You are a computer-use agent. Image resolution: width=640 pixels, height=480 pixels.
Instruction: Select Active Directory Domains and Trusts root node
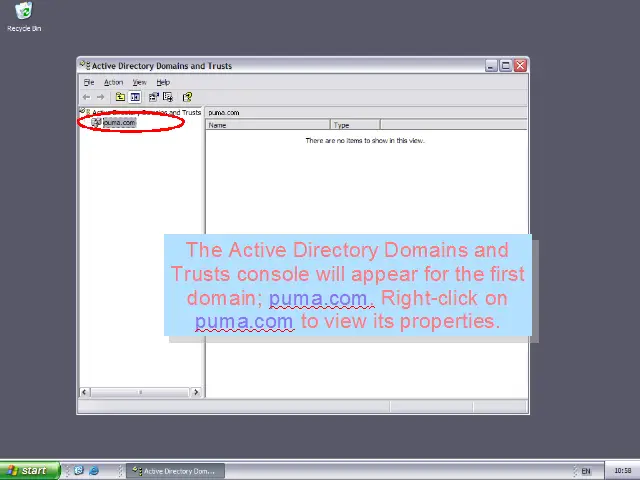click(147, 112)
